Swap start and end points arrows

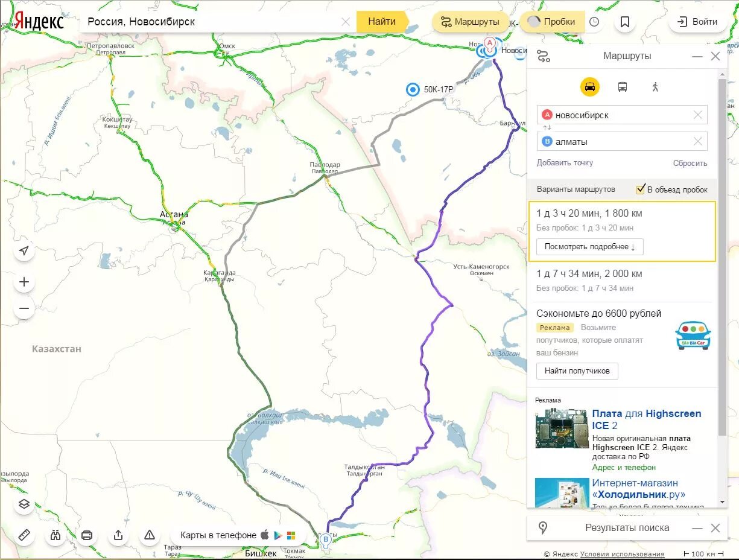coord(547,128)
